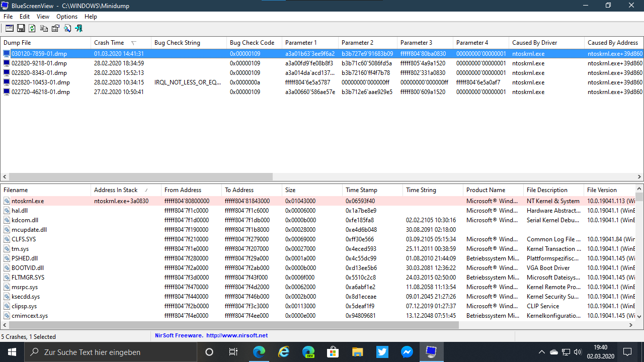
Task: Click lower pane horizontal scrollbar thumb
Action: pos(234,325)
